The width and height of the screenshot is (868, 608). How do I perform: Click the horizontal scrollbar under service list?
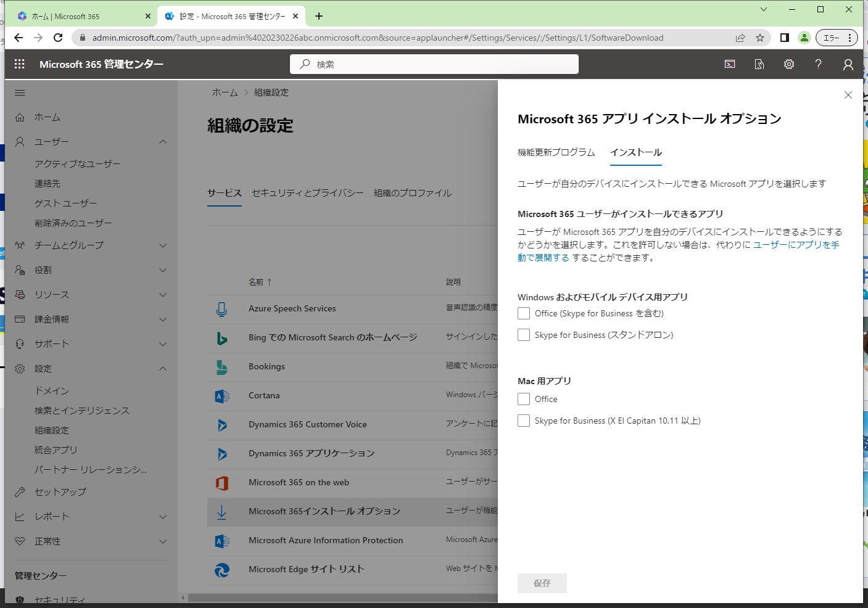[x=342, y=598]
